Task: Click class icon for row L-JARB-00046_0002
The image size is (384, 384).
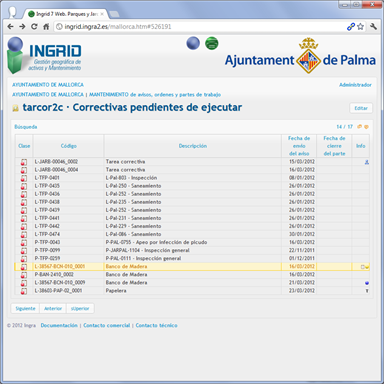Action: (x=24, y=162)
